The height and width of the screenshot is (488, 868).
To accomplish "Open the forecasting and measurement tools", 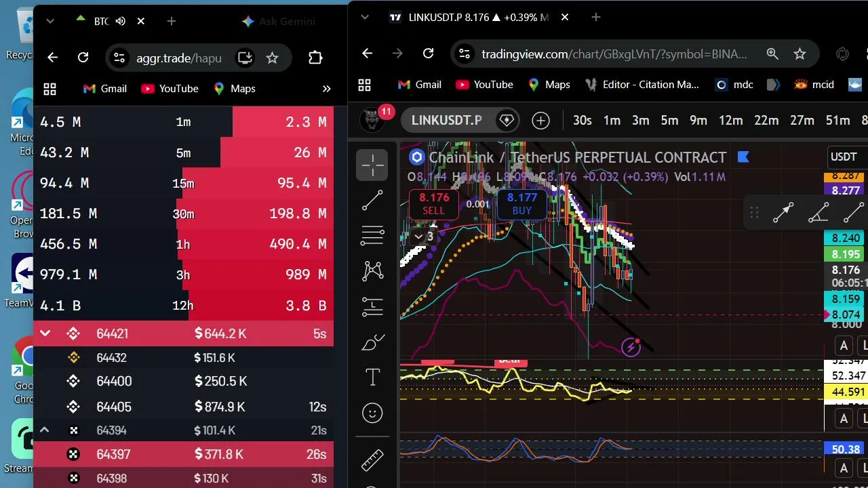I will (x=372, y=307).
